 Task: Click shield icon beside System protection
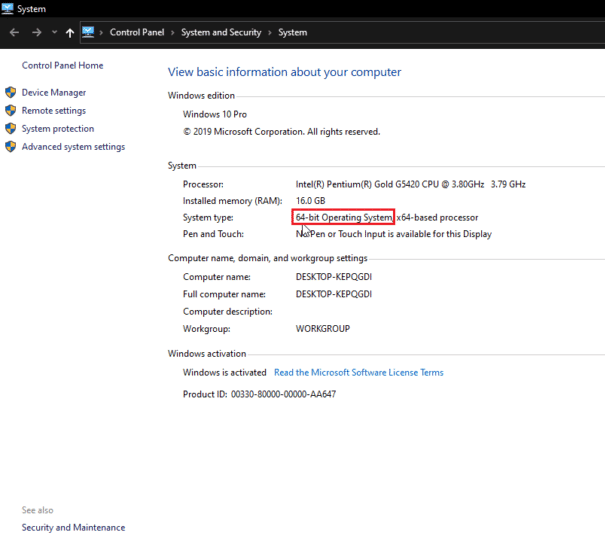10,128
